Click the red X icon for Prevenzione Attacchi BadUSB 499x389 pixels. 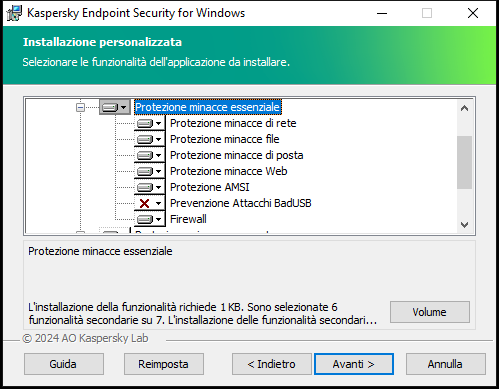pos(144,203)
